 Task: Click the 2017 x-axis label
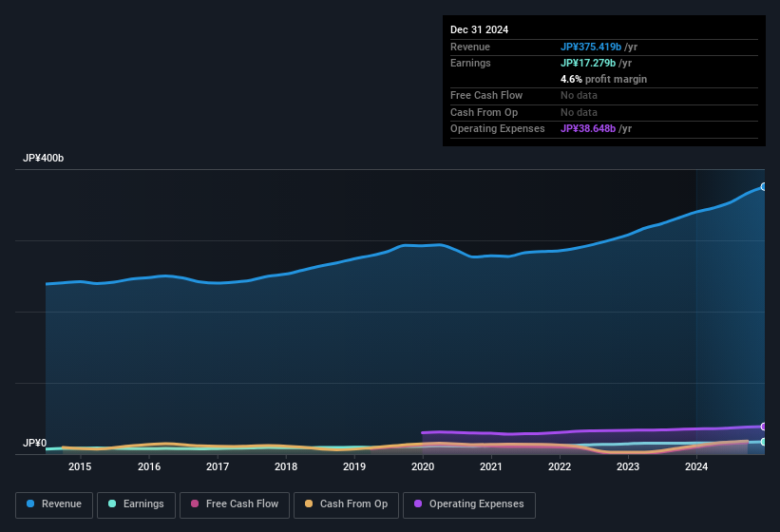(x=218, y=466)
